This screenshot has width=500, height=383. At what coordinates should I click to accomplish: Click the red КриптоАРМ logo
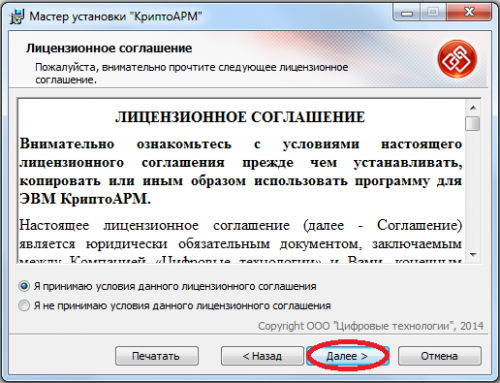(457, 59)
